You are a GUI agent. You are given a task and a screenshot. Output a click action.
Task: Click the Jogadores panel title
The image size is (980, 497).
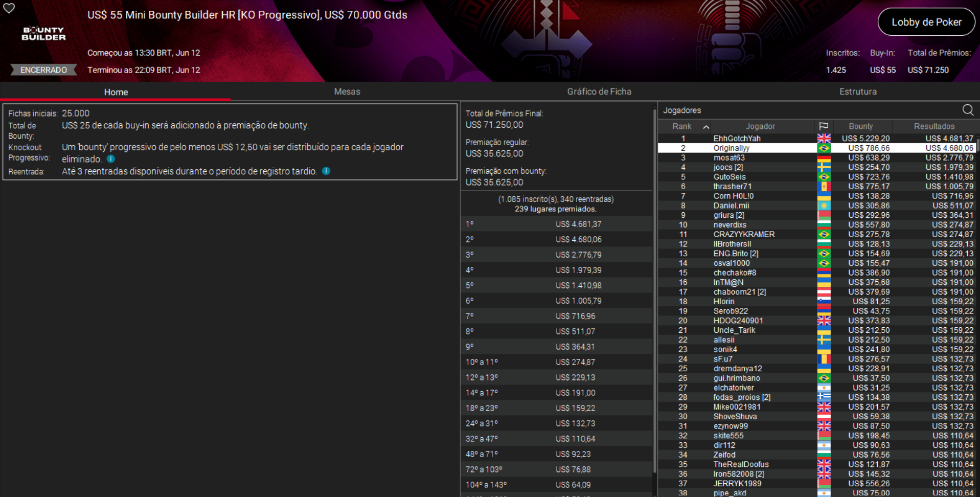[681, 110]
